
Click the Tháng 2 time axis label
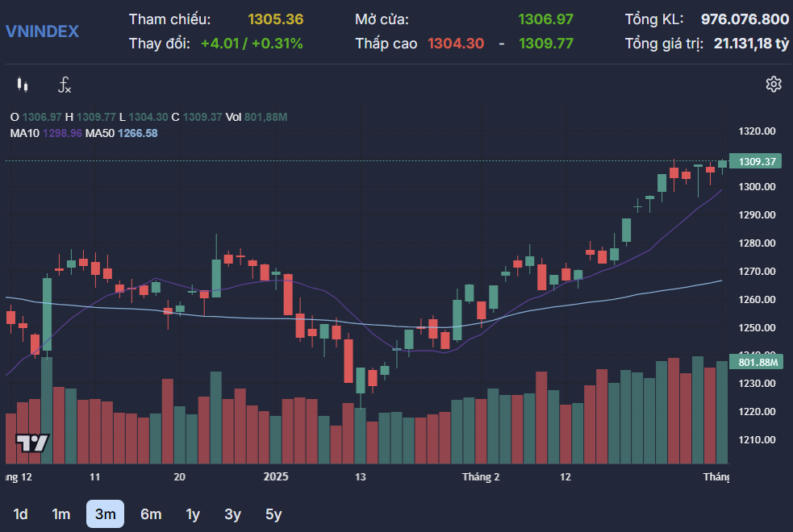pyautogui.click(x=481, y=477)
